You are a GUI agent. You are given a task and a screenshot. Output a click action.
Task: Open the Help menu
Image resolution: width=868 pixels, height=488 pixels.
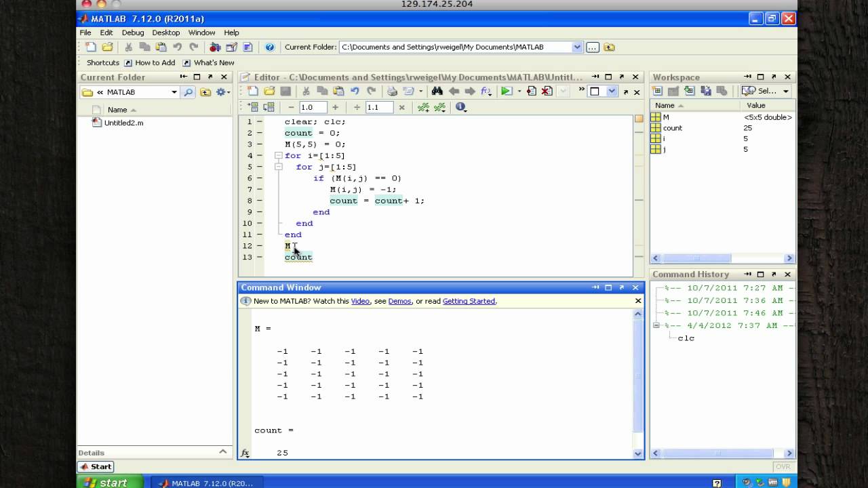[231, 33]
